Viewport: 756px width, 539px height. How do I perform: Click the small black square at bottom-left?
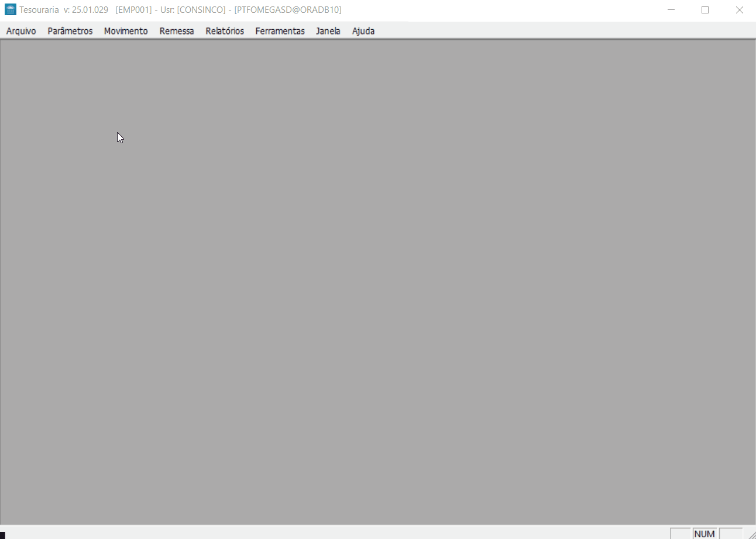pos(2,535)
